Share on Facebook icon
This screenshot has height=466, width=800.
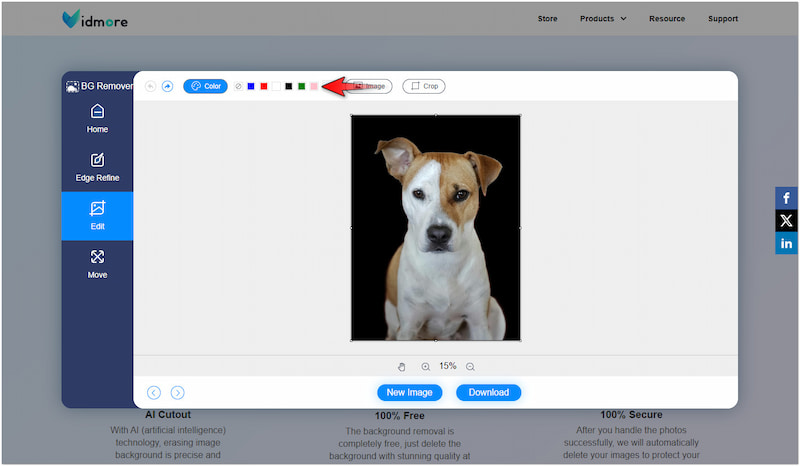pyautogui.click(x=786, y=198)
